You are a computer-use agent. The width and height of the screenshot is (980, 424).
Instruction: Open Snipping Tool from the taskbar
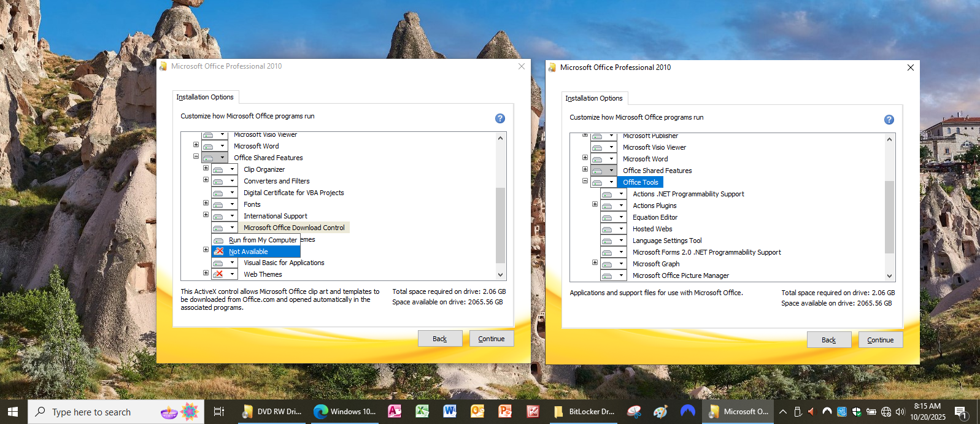[x=634, y=412]
